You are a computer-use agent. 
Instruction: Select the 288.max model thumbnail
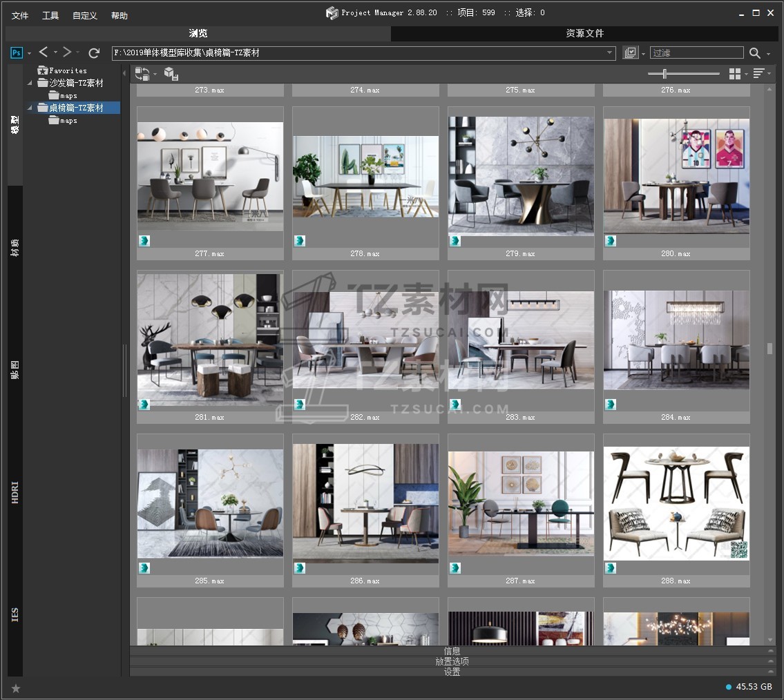click(676, 503)
